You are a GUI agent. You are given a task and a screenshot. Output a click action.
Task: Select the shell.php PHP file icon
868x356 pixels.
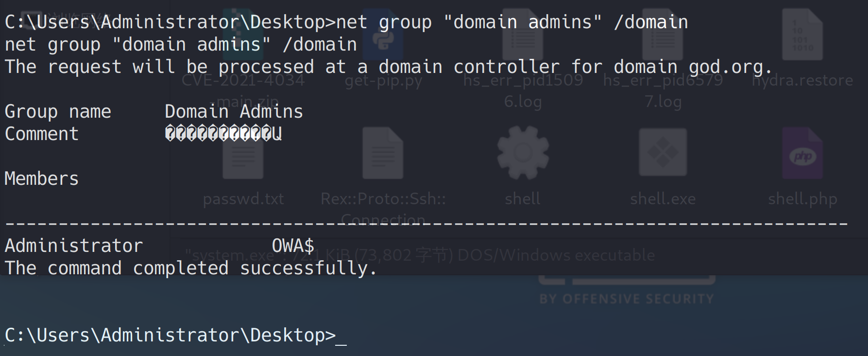(x=802, y=153)
